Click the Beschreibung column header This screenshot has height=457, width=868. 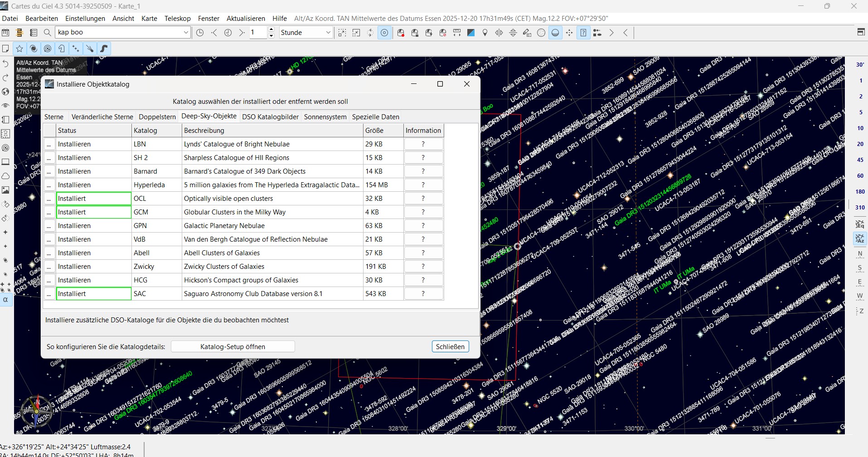pyautogui.click(x=272, y=130)
